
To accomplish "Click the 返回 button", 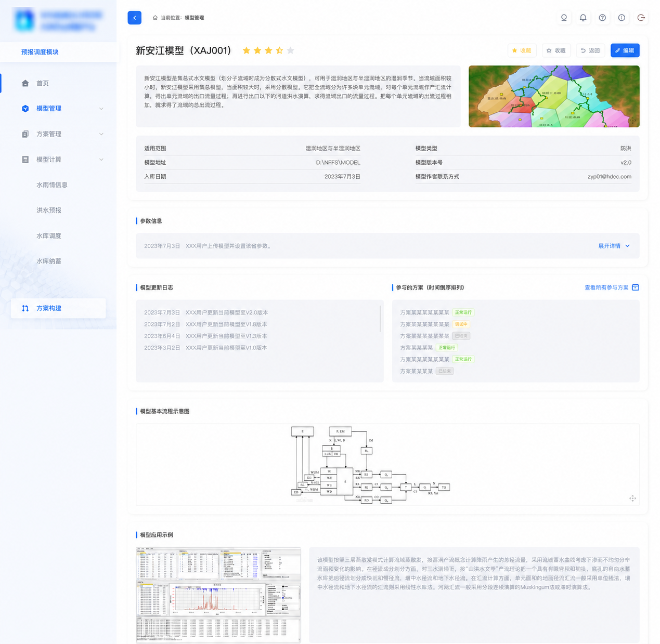I will [x=590, y=50].
